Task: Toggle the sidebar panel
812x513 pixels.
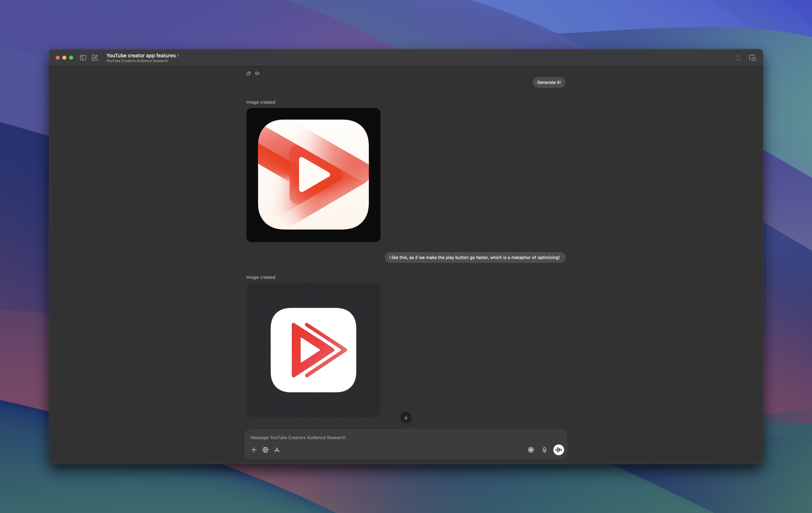Action: click(x=83, y=57)
